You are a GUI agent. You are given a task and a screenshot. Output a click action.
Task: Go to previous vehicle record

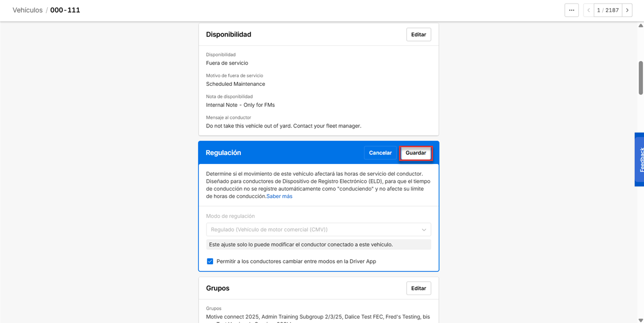[589, 10]
